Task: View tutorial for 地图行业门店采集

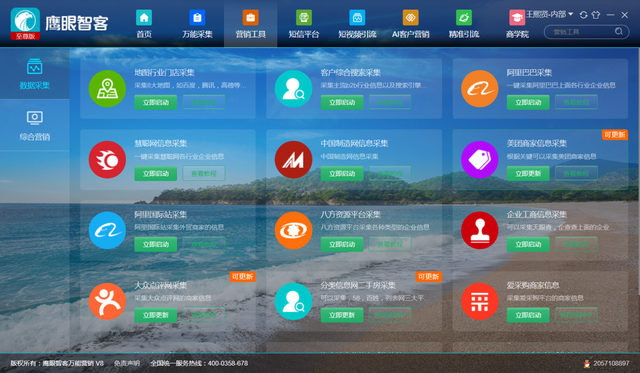Action: (x=204, y=102)
